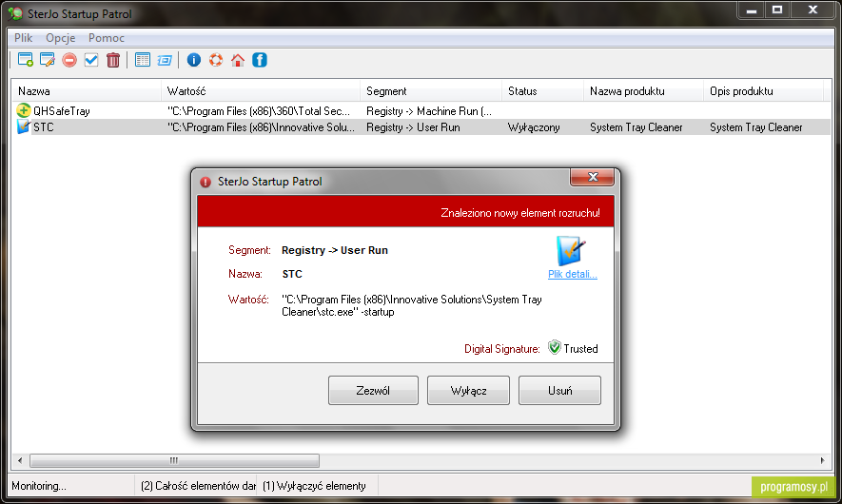Sort by the Wartość column header
The width and height of the screenshot is (842, 504).
[x=261, y=91]
